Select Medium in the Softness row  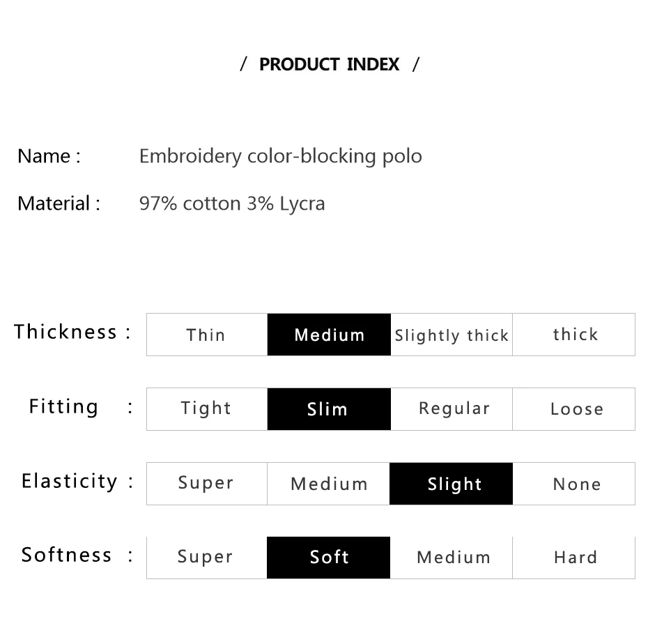click(x=452, y=558)
